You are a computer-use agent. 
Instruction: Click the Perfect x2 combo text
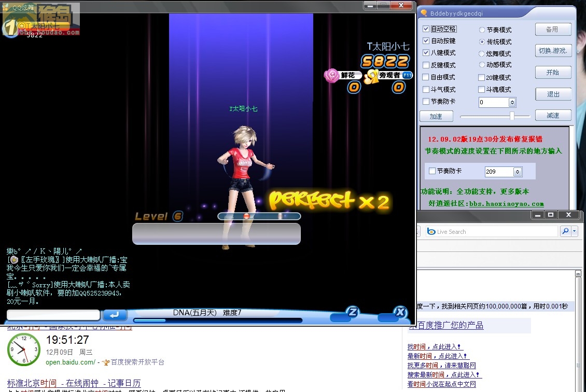(x=329, y=200)
